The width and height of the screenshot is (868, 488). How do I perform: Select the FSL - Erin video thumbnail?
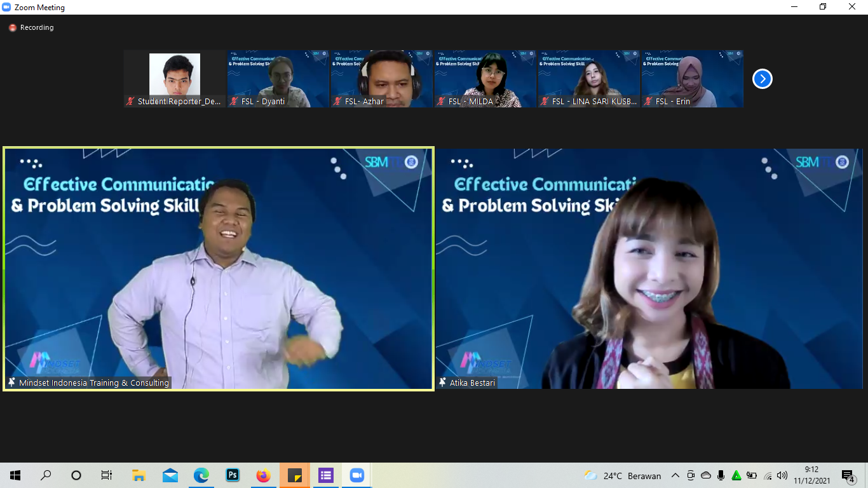click(x=692, y=79)
